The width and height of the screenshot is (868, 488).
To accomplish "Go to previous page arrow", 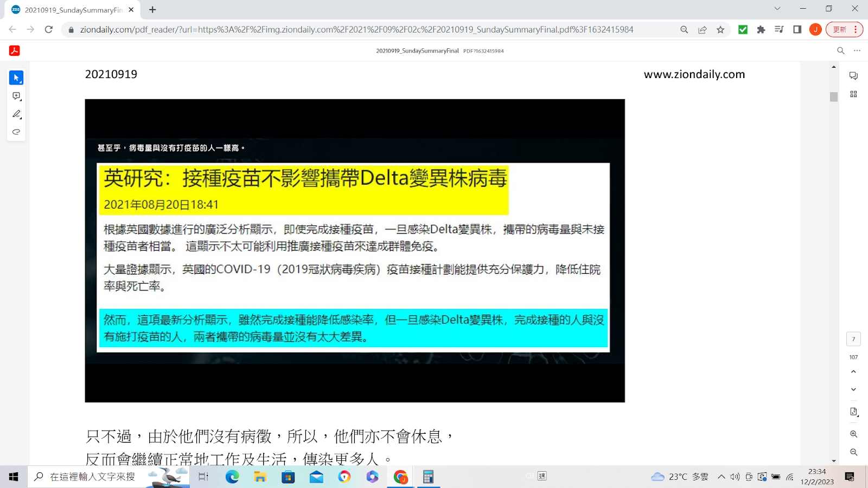I will [853, 372].
